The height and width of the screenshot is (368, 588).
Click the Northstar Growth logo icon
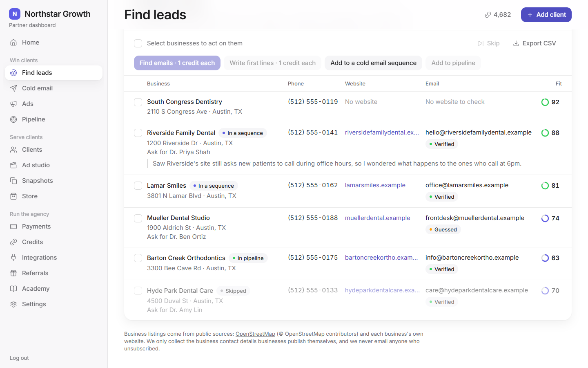[x=15, y=14]
